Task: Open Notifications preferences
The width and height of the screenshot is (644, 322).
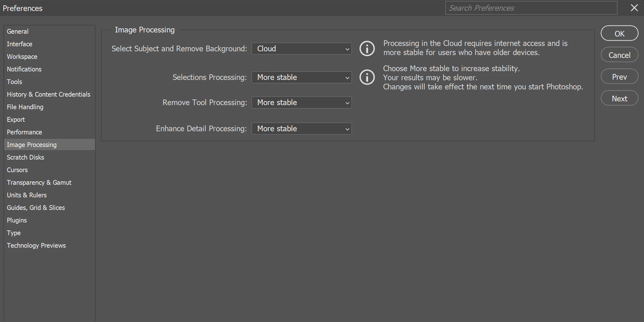Action: pyautogui.click(x=49, y=69)
